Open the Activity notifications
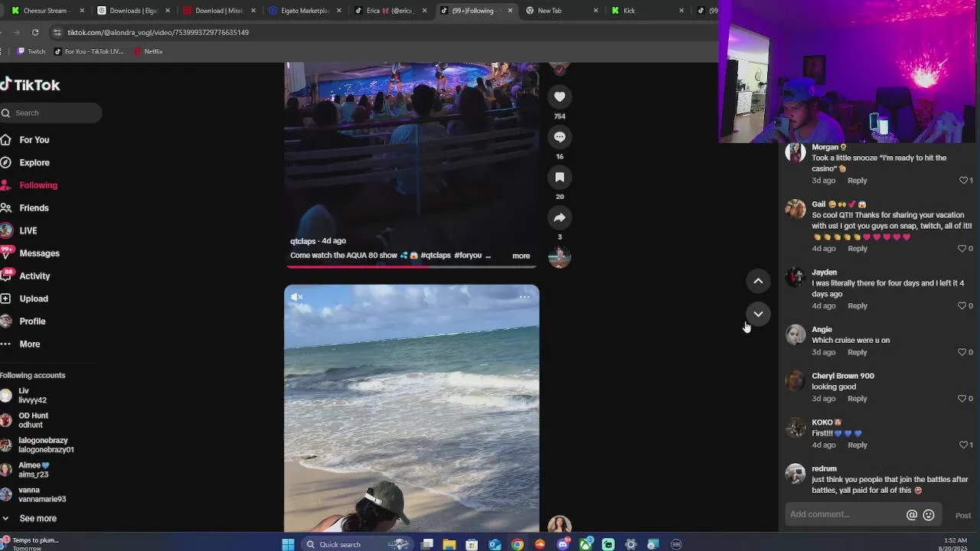 point(26,275)
